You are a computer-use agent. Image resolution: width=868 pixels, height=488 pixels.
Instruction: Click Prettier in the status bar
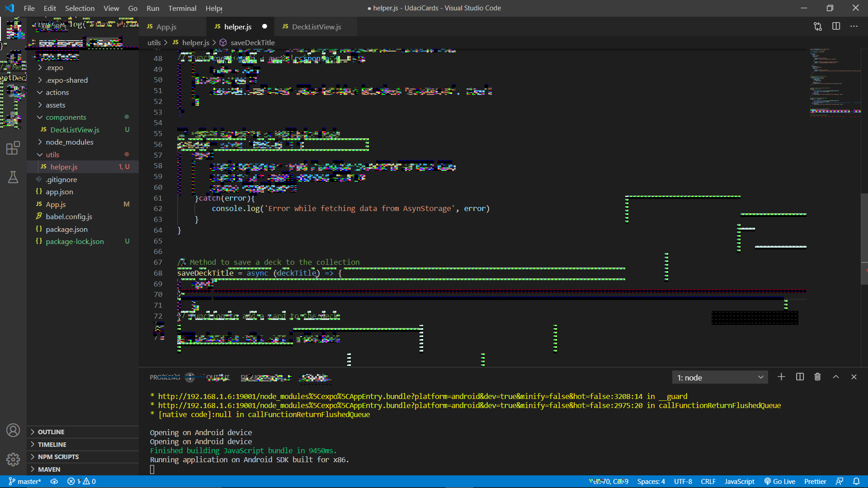point(815,481)
